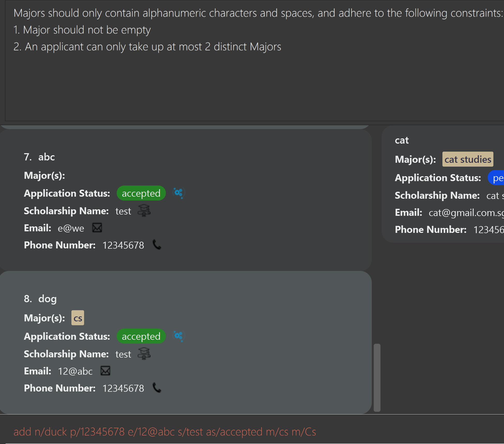Select the cs major tag

(78, 318)
